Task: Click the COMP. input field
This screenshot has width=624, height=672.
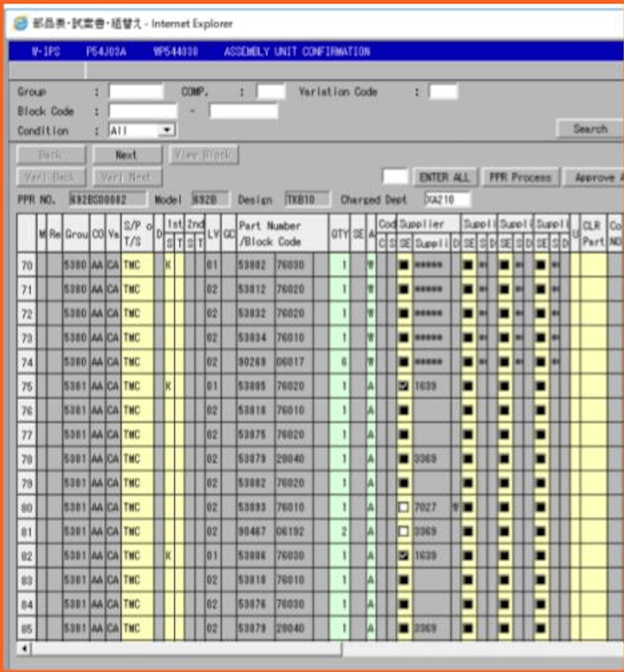Action: tap(270, 92)
